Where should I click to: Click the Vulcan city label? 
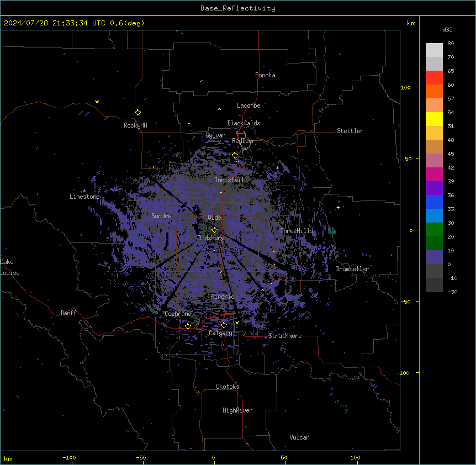click(300, 437)
